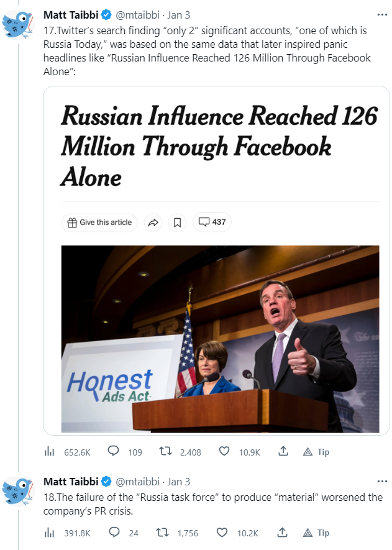
Task: Retweet tweet 18 with 1,756 retweets
Action: pos(166,533)
